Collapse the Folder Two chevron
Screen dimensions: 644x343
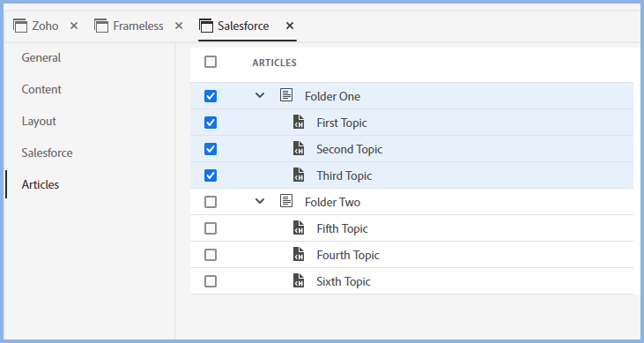coord(260,201)
